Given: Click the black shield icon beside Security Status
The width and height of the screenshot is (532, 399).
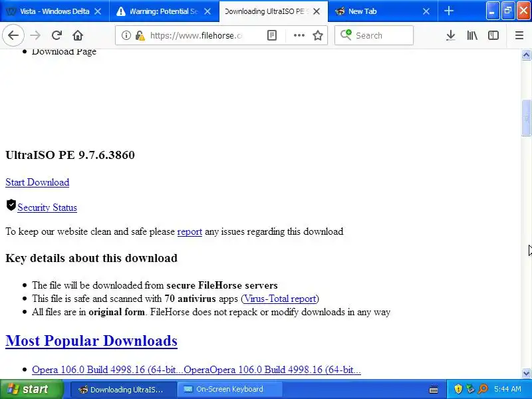Looking at the screenshot, I should (11, 205).
